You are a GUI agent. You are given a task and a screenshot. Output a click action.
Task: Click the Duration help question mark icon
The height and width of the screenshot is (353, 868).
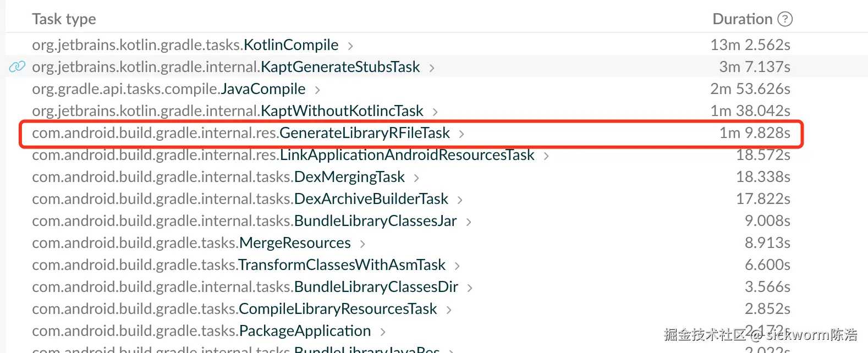coord(785,19)
